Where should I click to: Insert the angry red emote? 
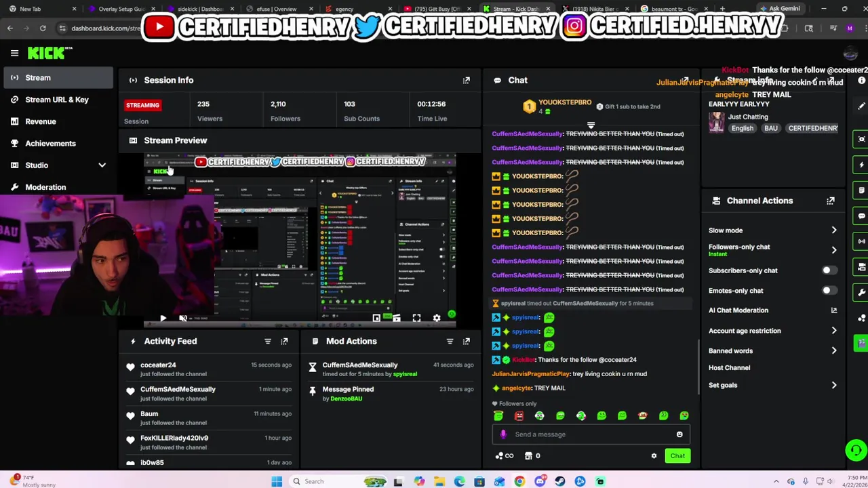[519, 415]
